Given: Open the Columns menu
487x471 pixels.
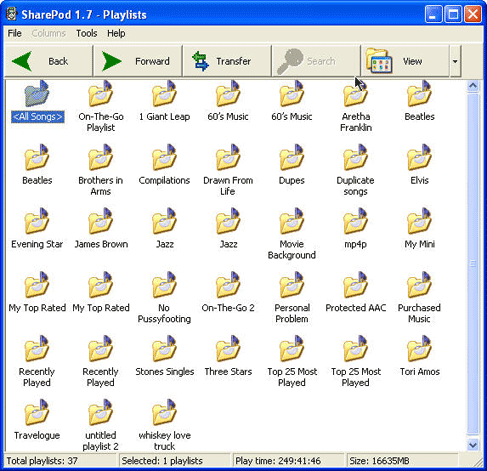Looking at the screenshot, I should pyautogui.click(x=49, y=33).
